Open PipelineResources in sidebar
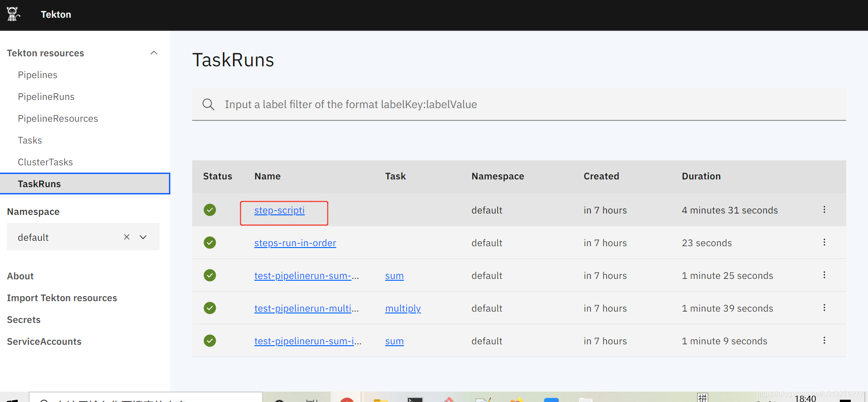This screenshot has width=868, height=402. tap(58, 119)
